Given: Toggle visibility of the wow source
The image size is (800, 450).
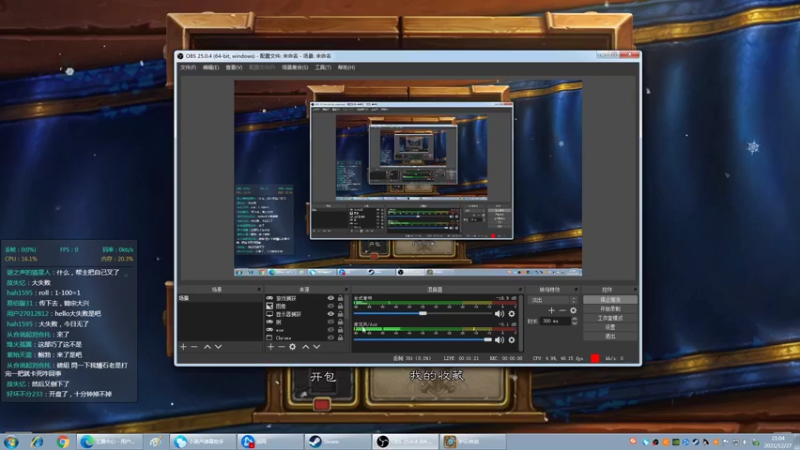Looking at the screenshot, I should click(x=331, y=330).
